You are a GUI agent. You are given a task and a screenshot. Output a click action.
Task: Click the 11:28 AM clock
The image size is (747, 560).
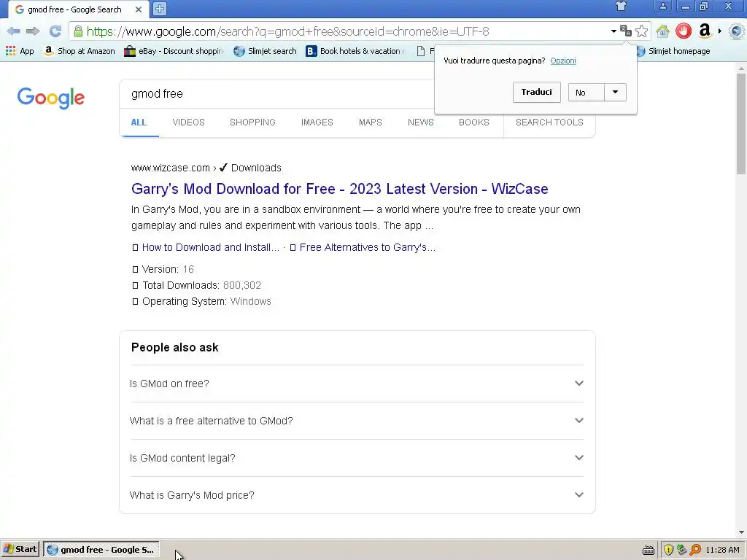[x=722, y=550]
